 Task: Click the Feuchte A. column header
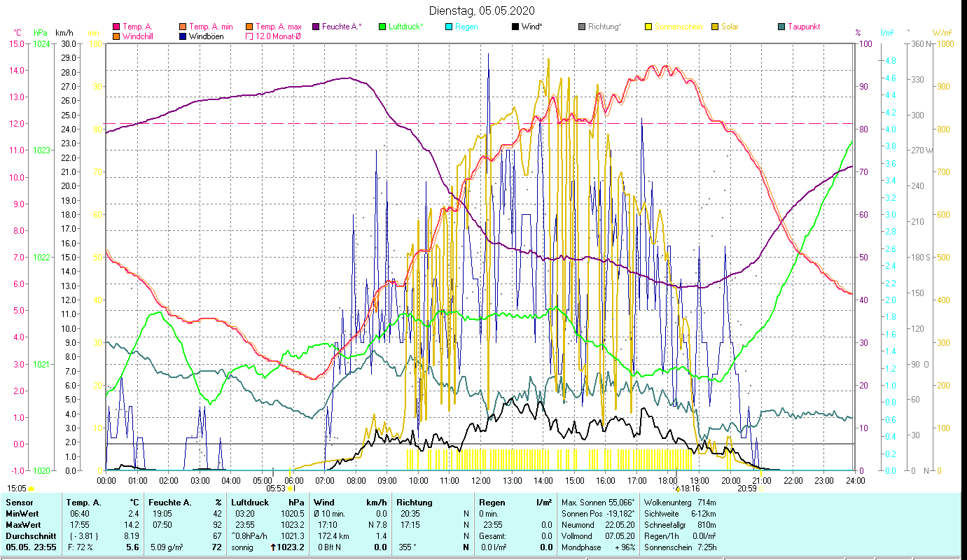click(x=170, y=503)
